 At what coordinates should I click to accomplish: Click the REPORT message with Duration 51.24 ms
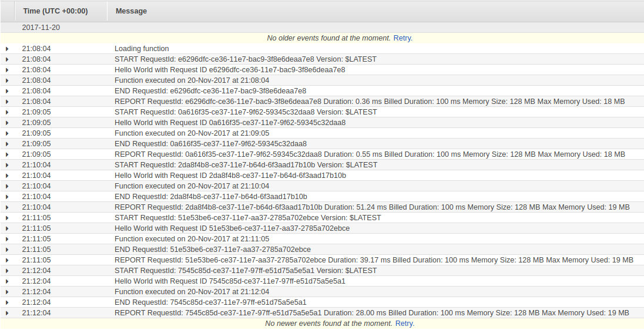[x=372, y=207]
